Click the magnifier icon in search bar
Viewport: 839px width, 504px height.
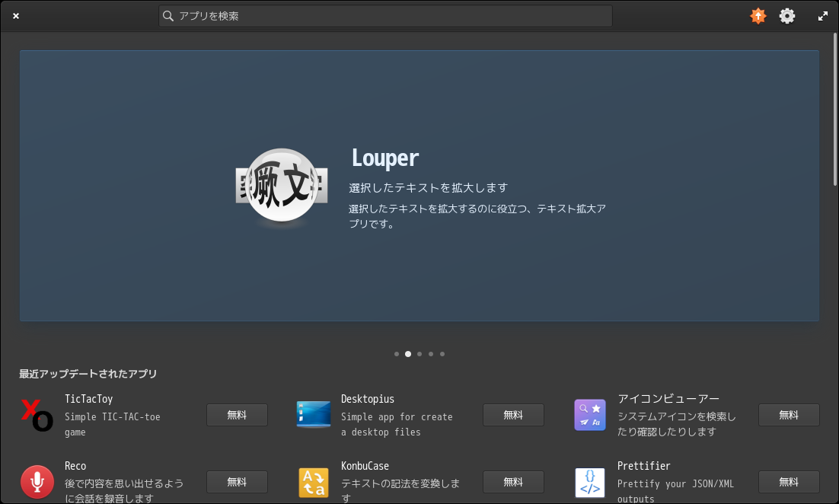(168, 16)
